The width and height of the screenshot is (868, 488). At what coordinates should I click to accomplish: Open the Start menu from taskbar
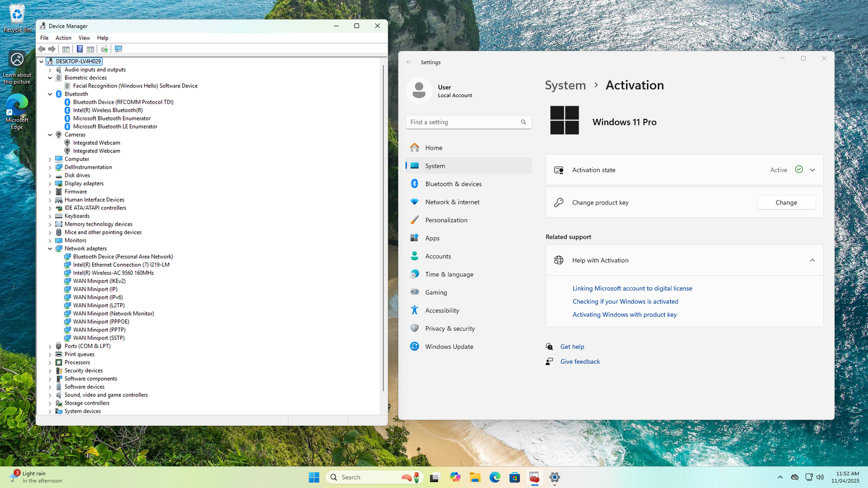pyautogui.click(x=314, y=477)
